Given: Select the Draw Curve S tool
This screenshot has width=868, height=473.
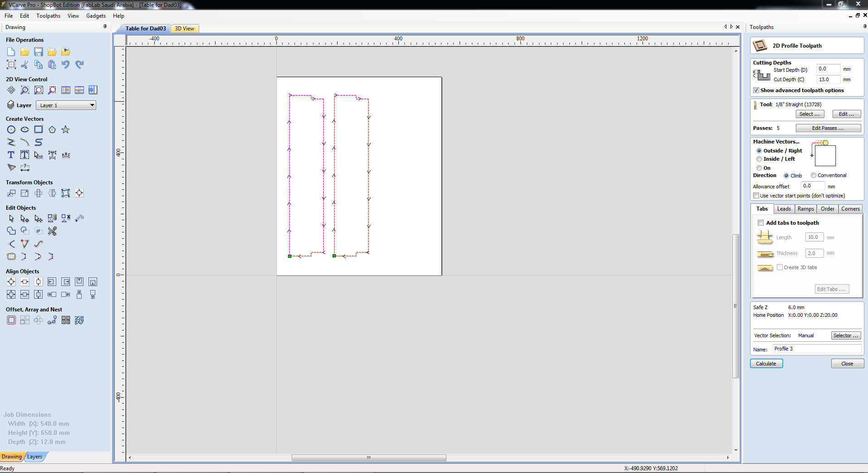Looking at the screenshot, I should pyautogui.click(x=39, y=142).
